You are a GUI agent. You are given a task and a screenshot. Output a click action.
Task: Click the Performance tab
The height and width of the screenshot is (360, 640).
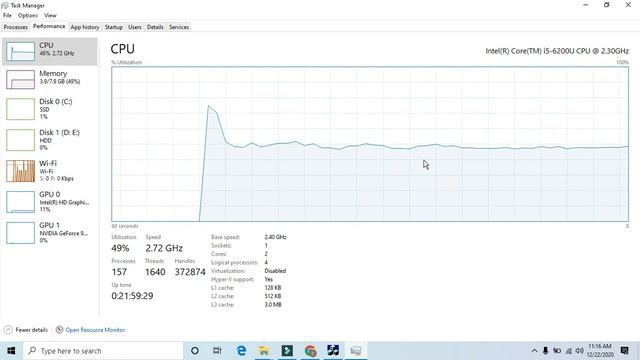(x=49, y=26)
